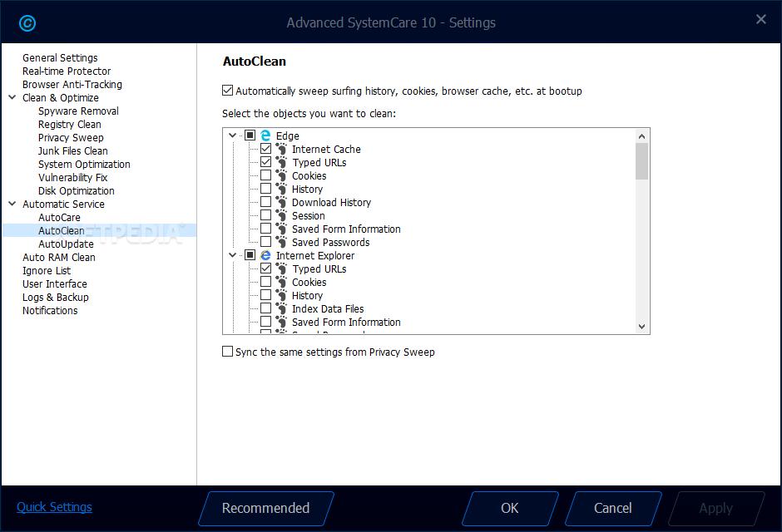Click footprint icon beside Edge Internet Cache
The height and width of the screenshot is (532, 782).
[x=281, y=149]
